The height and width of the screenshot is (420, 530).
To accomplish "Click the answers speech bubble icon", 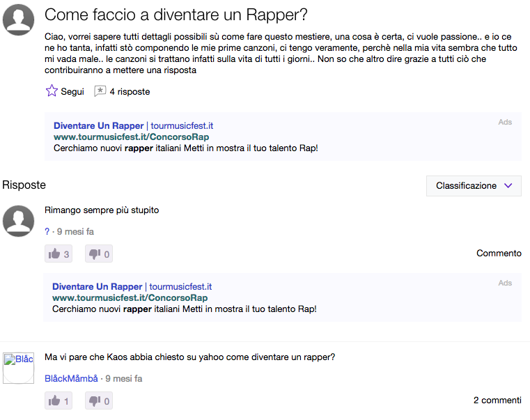I will coord(100,91).
